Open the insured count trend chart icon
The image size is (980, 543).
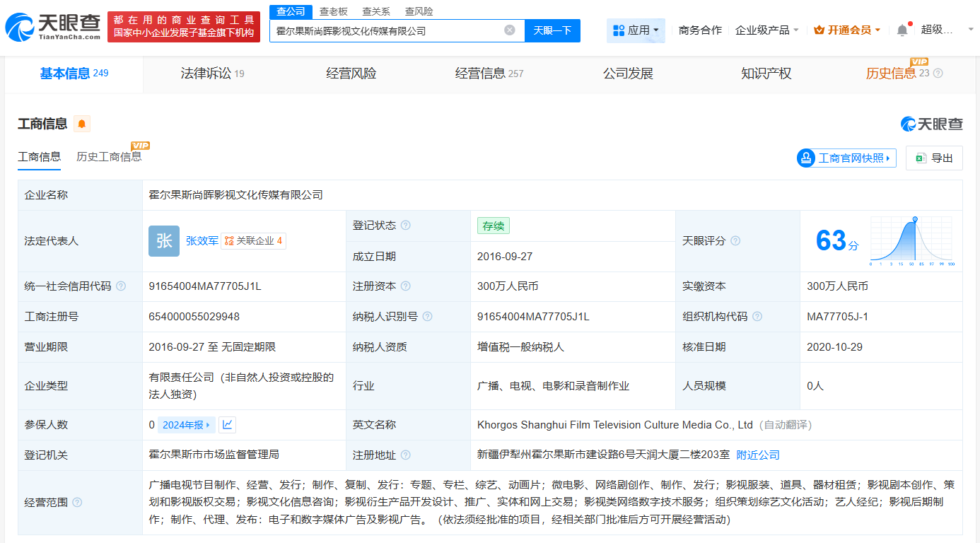tap(227, 425)
